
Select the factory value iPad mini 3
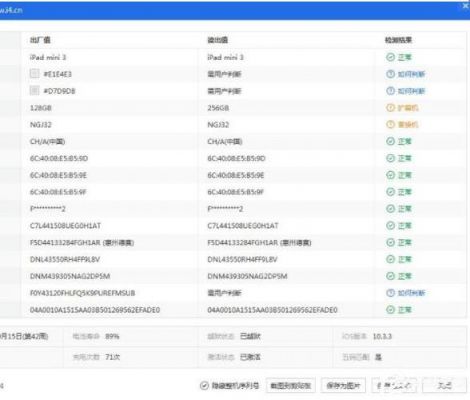(x=48, y=57)
